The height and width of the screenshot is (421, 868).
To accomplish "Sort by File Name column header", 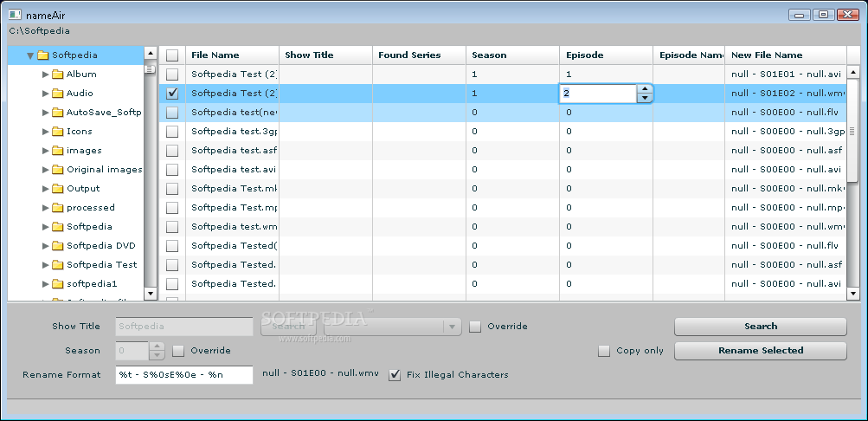I will (232, 55).
